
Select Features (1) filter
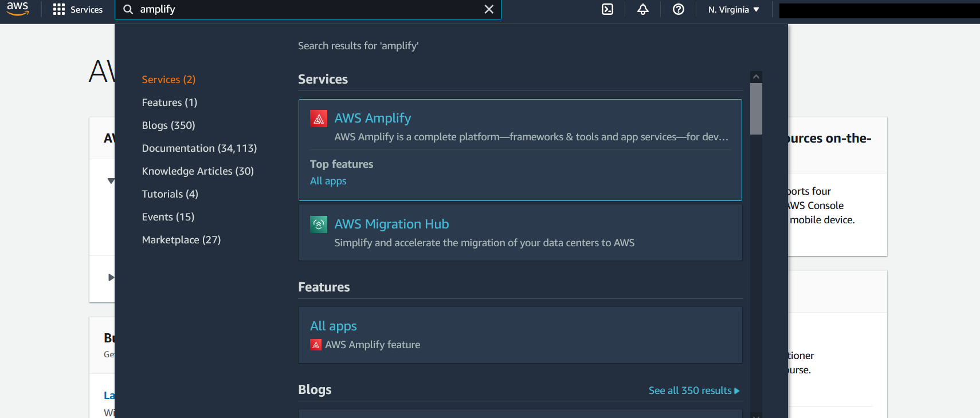tap(170, 102)
